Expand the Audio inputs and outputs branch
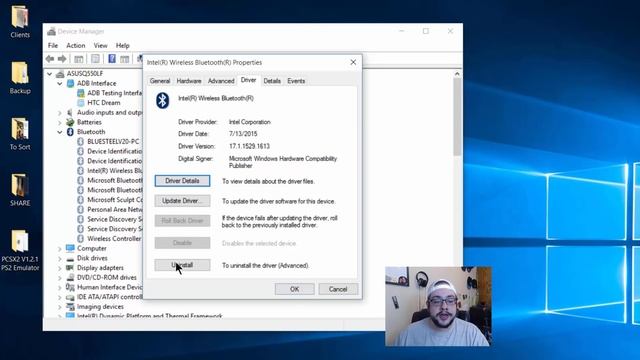The height and width of the screenshot is (360, 640). tap(60, 113)
